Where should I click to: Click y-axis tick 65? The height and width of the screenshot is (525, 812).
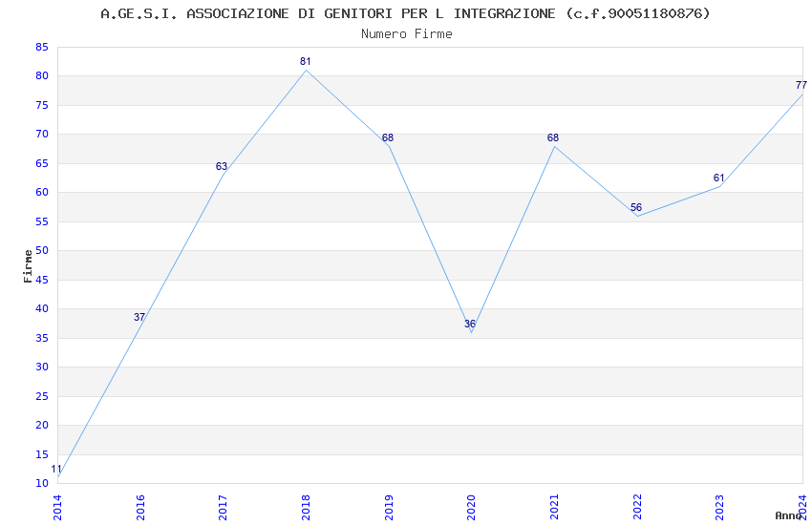click(x=42, y=163)
